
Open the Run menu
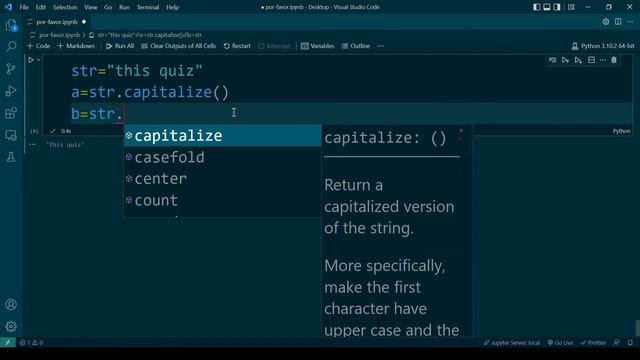coord(124,7)
